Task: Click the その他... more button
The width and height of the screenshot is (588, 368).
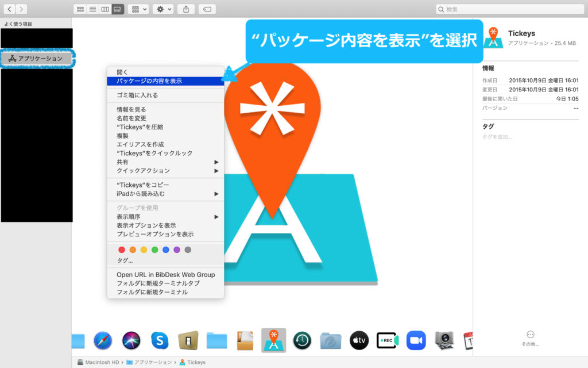Action: [x=530, y=338]
